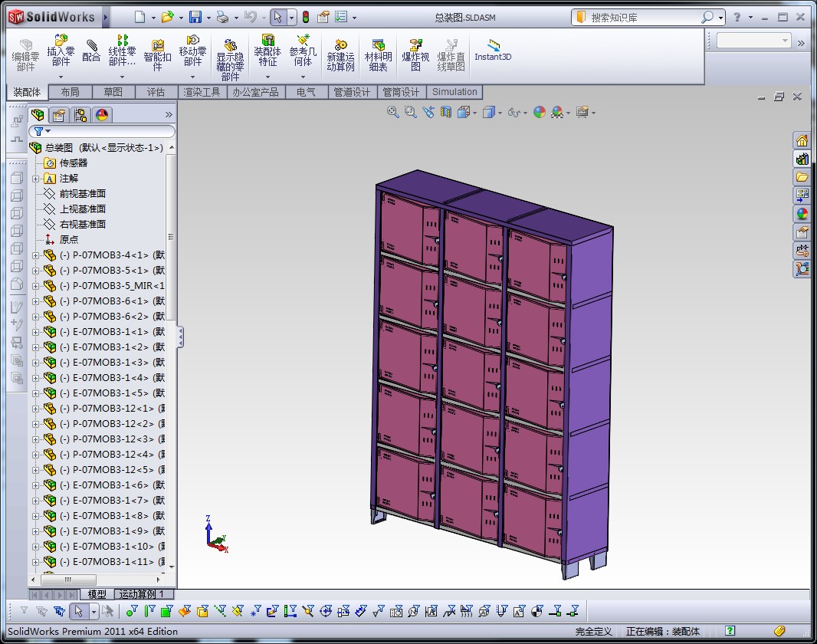817x644 pixels.
Task: Select 右视基准面 right plane in tree
Action: (x=82, y=225)
